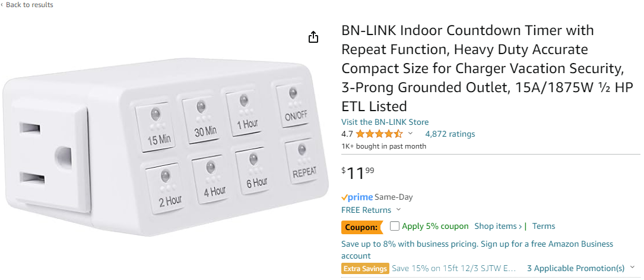Click the $11.99 price
The height and width of the screenshot is (280, 644).
358,174
